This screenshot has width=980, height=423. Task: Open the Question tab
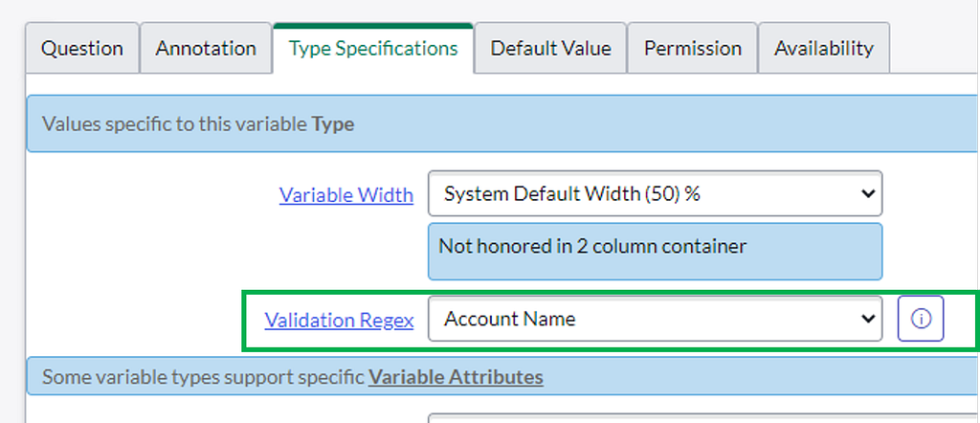(82, 48)
